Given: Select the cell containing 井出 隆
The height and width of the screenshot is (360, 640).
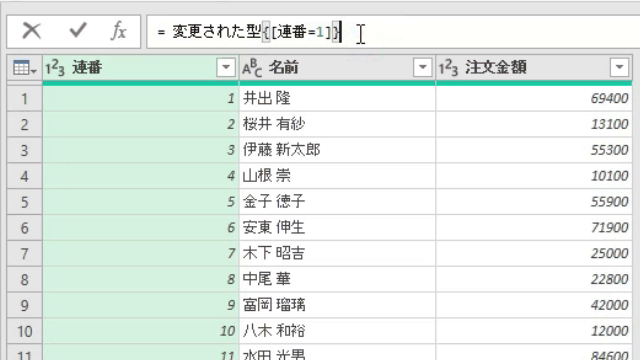Looking at the screenshot, I should (337, 98).
